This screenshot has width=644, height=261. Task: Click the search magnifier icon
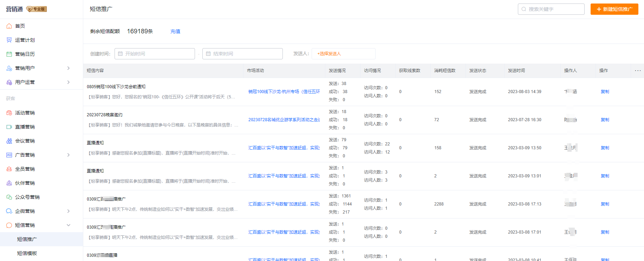[x=524, y=9]
